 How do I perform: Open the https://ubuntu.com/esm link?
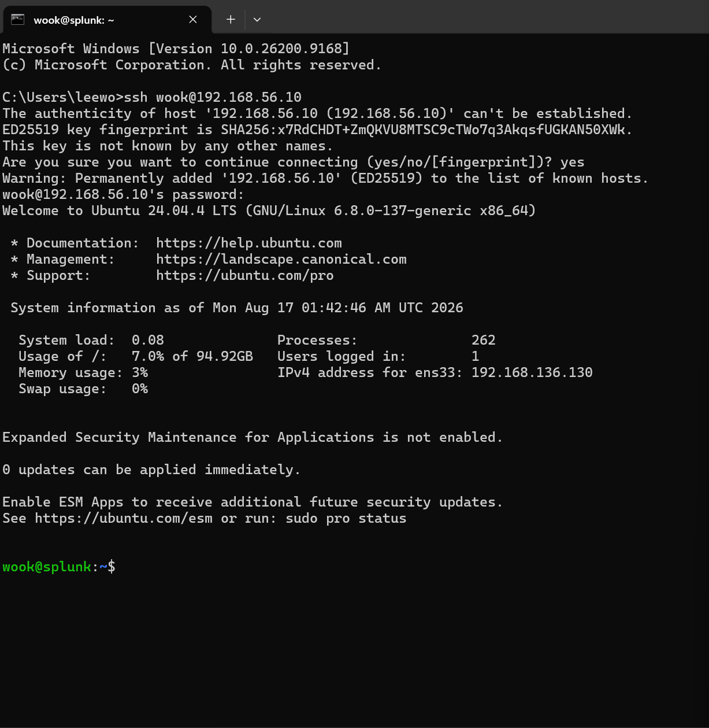click(124, 519)
